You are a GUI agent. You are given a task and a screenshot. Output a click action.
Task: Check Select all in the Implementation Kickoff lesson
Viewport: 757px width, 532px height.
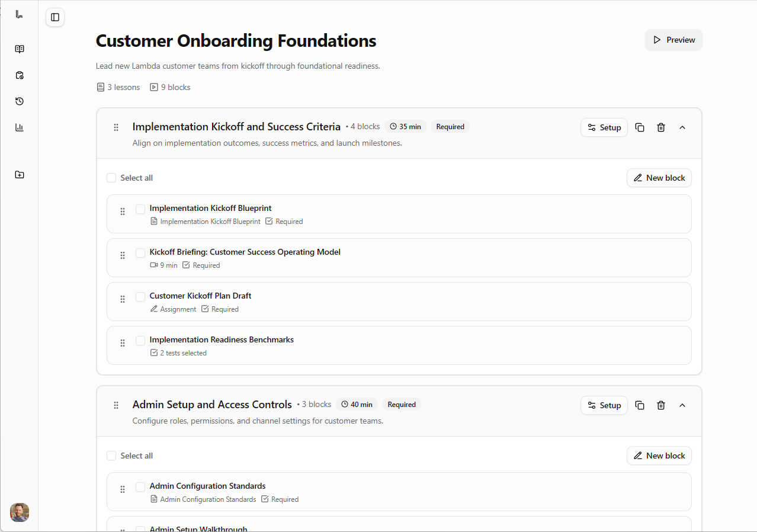coord(111,178)
